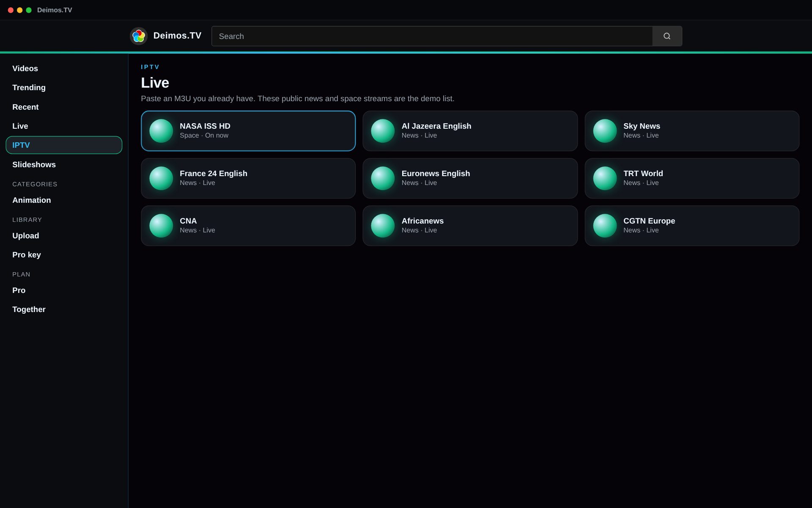Viewport: 812px width, 508px height.
Task: Click the LIBRARY section label
Action: pyautogui.click(x=27, y=220)
